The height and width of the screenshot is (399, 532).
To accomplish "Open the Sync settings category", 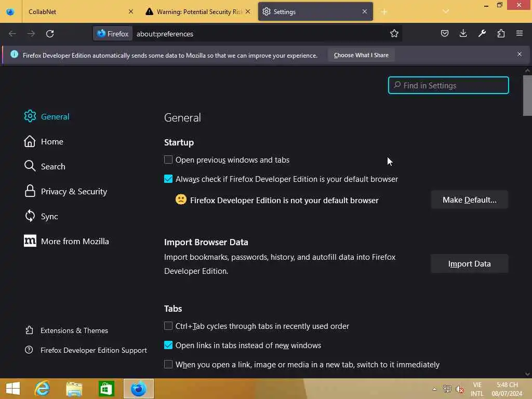I will [41, 216].
